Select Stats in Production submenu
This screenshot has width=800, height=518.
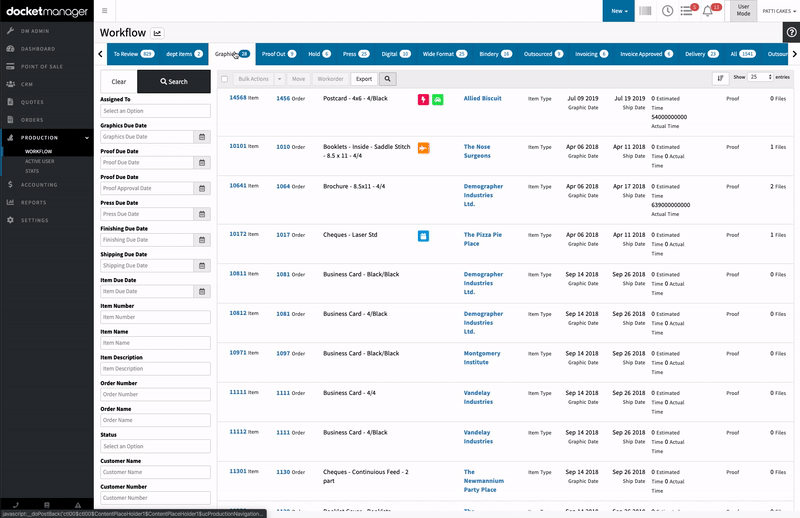click(32, 171)
